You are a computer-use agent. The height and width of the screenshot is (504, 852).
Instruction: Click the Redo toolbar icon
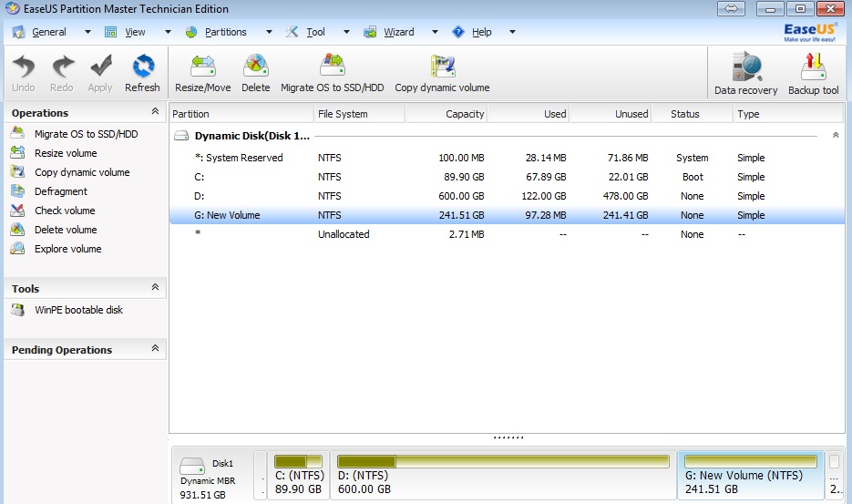pyautogui.click(x=62, y=67)
